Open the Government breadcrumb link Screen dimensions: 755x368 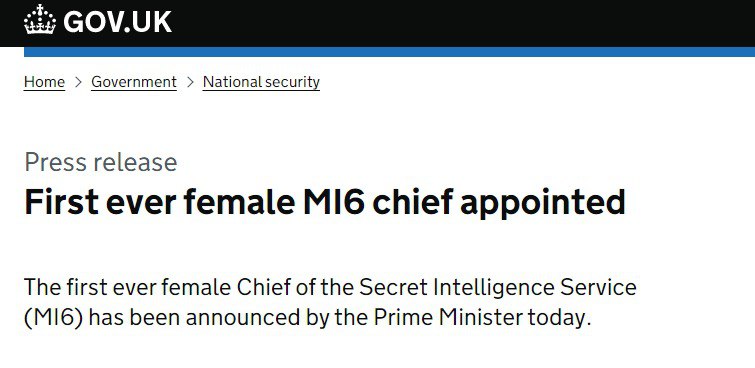pos(134,82)
